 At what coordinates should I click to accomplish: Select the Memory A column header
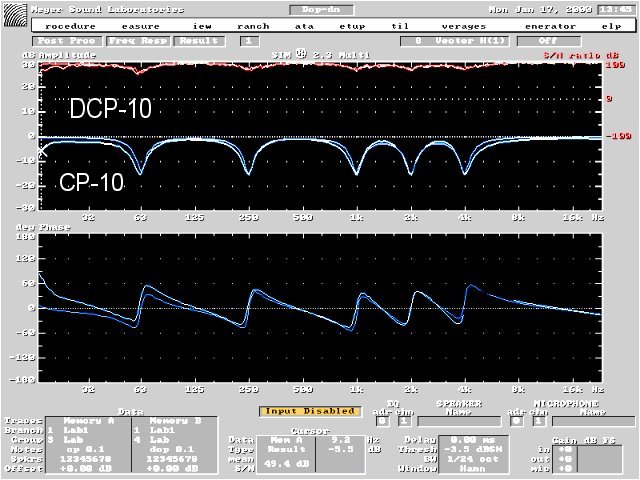click(x=89, y=421)
